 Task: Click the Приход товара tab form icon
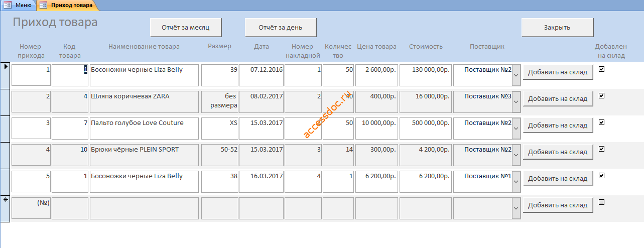[44, 6]
